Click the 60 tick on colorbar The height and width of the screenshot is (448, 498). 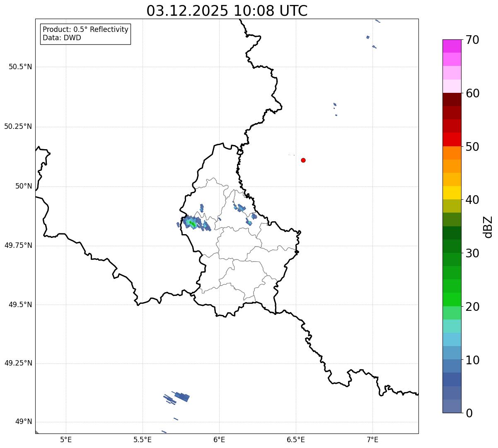pos(472,93)
